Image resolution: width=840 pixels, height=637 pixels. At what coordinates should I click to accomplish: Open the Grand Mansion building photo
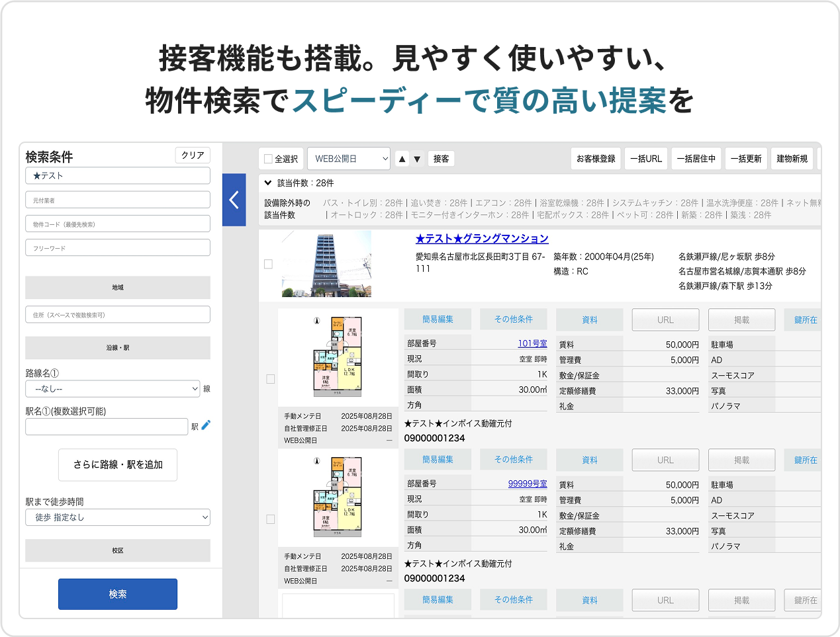click(x=326, y=264)
